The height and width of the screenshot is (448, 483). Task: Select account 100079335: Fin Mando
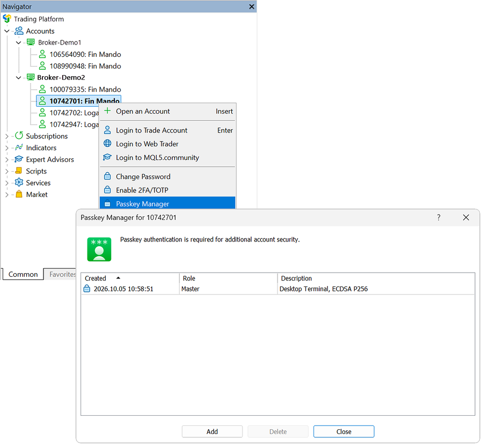coord(85,89)
